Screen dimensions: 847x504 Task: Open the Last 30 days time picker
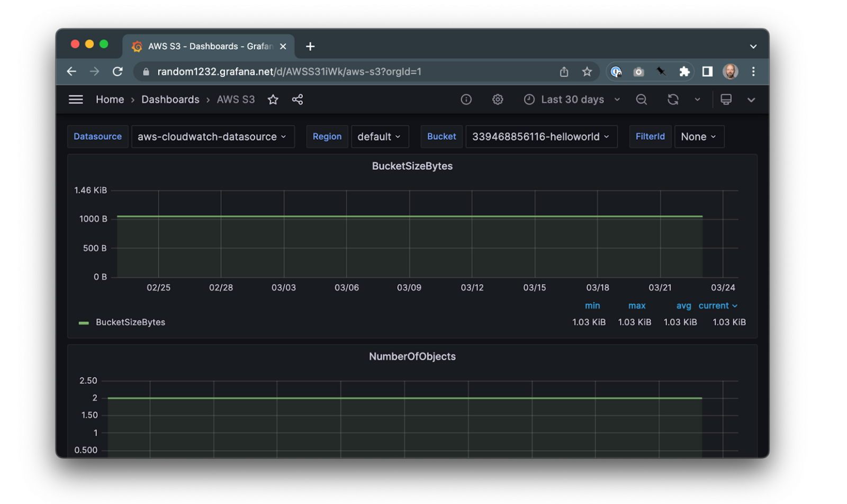[571, 99]
